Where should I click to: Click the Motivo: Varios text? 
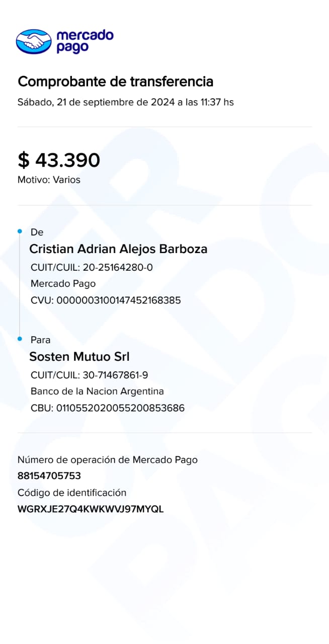pos(49,180)
